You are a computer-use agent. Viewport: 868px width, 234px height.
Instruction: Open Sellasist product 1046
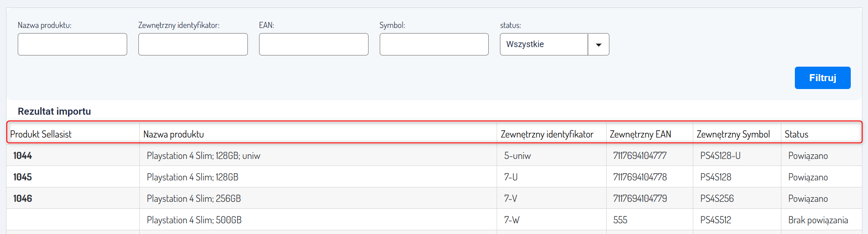23,199
